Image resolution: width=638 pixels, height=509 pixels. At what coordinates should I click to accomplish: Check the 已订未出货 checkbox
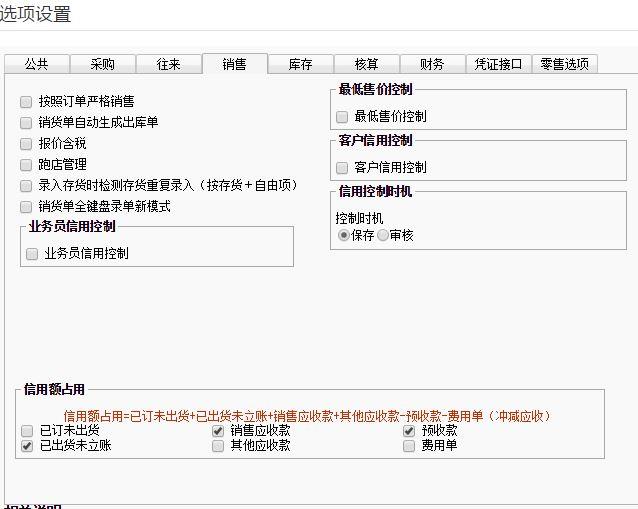[x=27, y=430]
